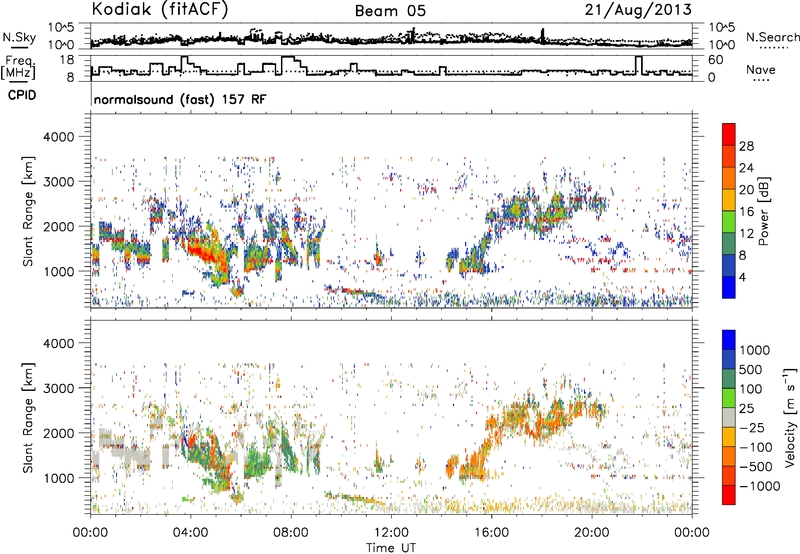Click the red bottom segment of Velocity colorbar
The width and height of the screenshot is (800, 554).
coord(729,495)
